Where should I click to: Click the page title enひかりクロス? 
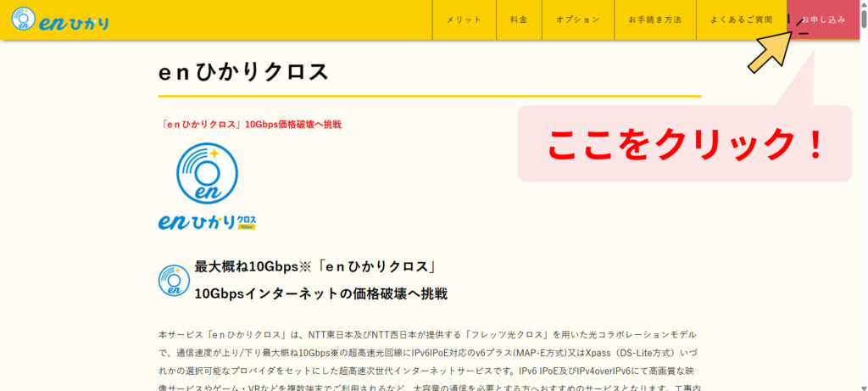point(243,73)
